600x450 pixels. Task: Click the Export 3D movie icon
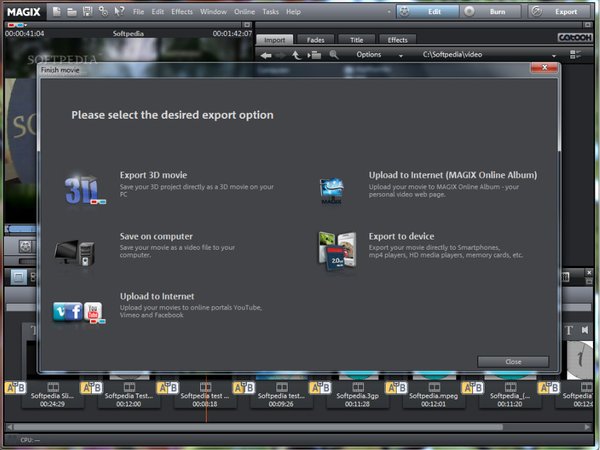click(x=79, y=188)
